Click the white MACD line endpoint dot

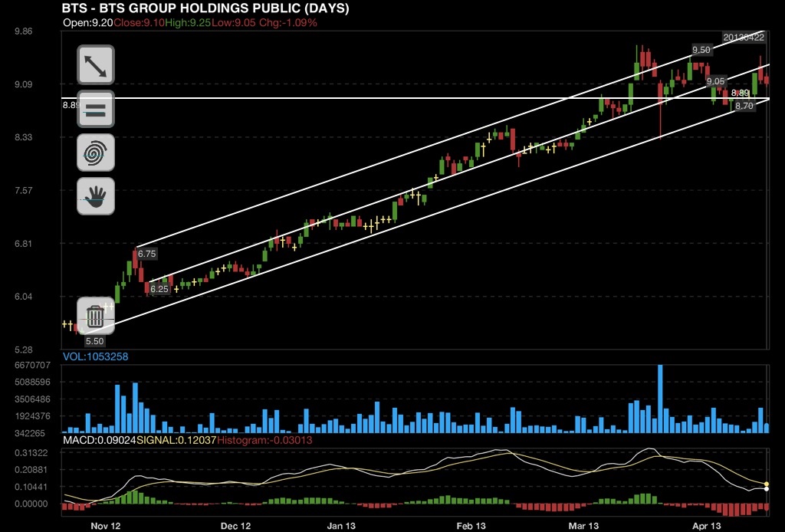[x=767, y=489]
